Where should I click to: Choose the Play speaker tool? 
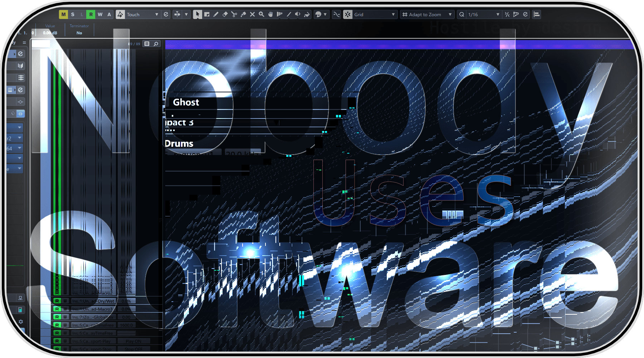click(x=298, y=14)
